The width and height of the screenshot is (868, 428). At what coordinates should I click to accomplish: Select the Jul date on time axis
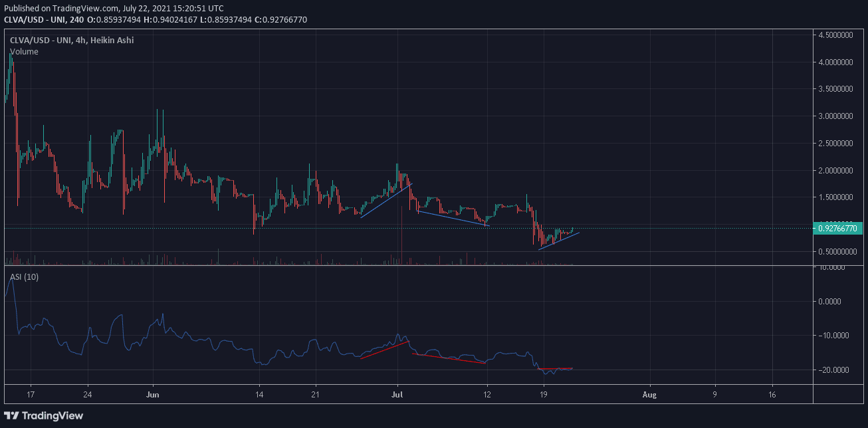(x=397, y=393)
